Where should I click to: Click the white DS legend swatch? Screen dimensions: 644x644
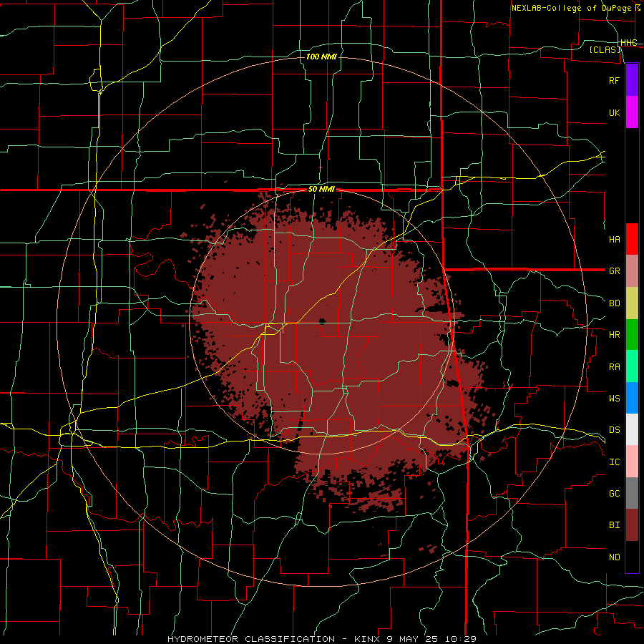[x=632, y=429]
